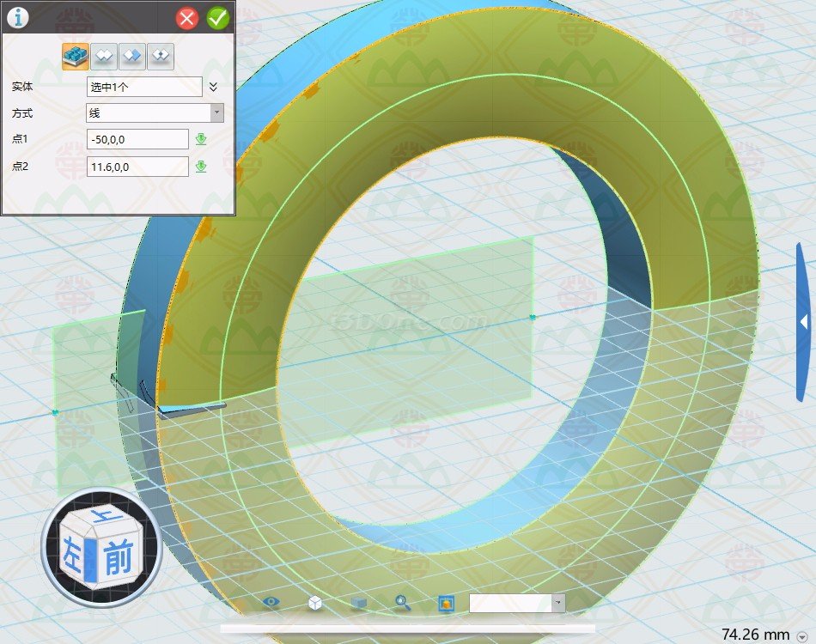
Task: Open the blue info help icon
Action: click(x=18, y=18)
